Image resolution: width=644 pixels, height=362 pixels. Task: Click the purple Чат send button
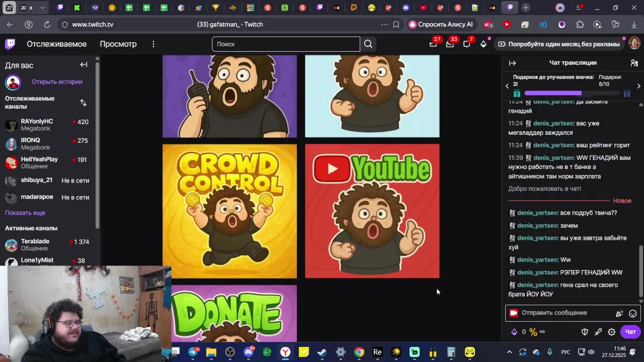[630, 332]
